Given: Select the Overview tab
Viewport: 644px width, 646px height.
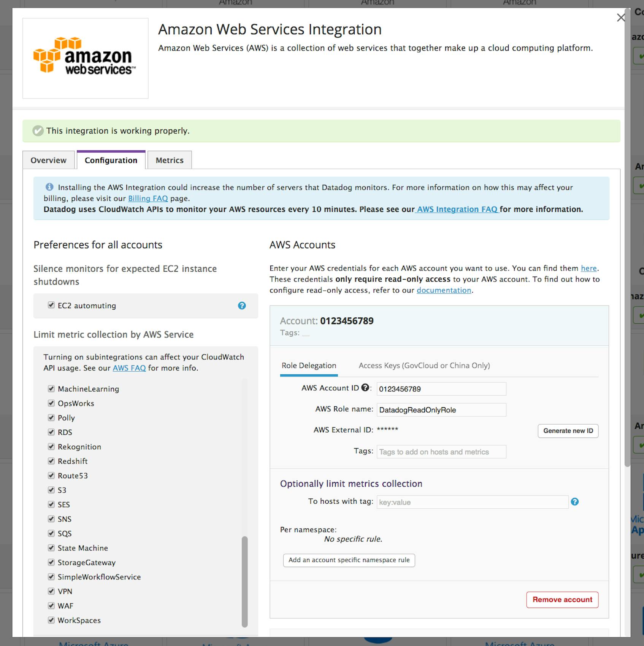Looking at the screenshot, I should tap(48, 160).
